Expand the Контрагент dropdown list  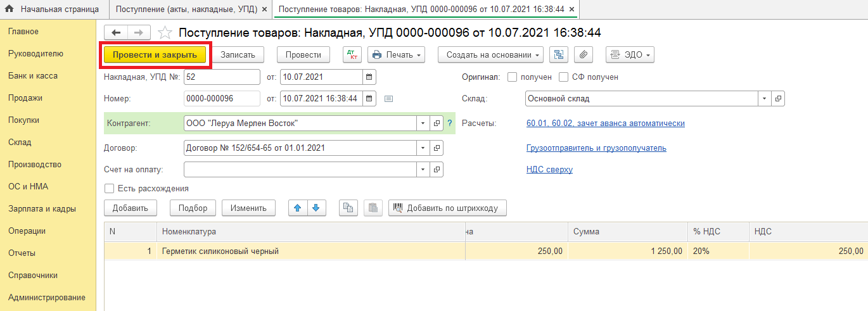point(423,124)
